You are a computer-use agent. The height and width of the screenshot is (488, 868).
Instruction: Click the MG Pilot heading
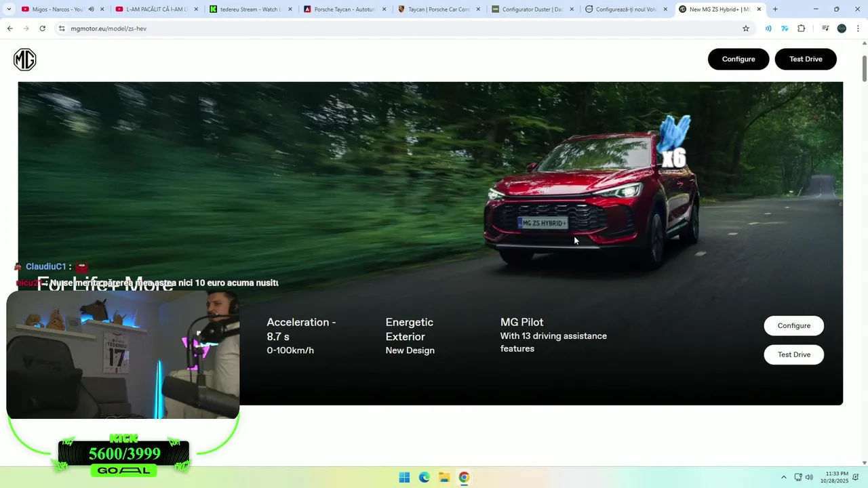(x=521, y=322)
